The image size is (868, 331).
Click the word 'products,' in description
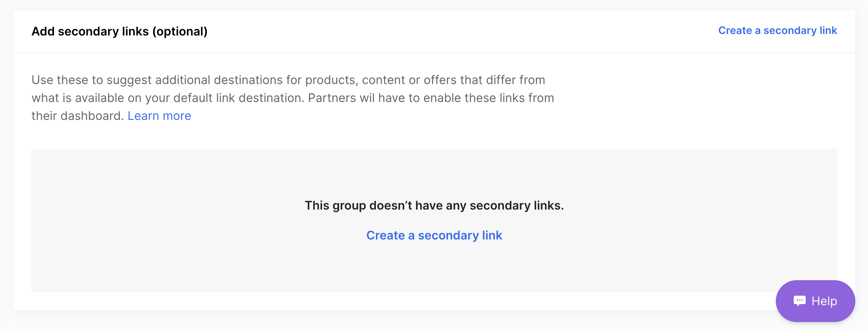[x=332, y=80]
